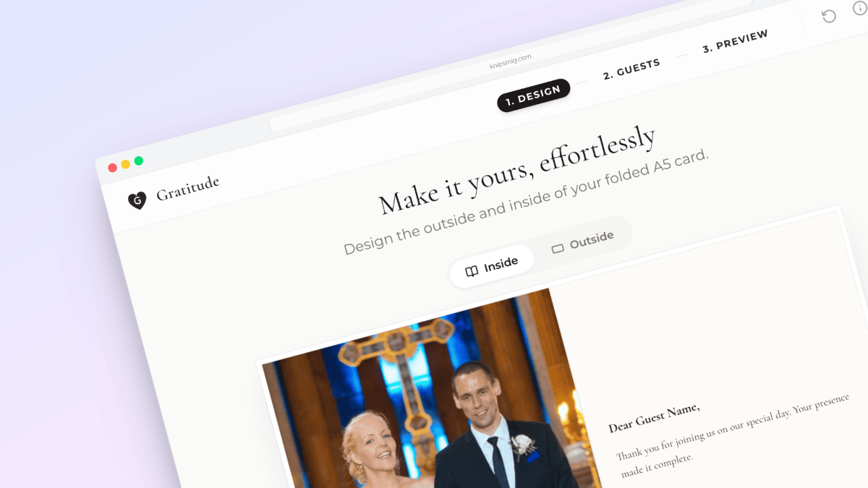This screenshot has width=868, height=488.
Task: Go to step 1. DESIGN
Action: [534, 95]
